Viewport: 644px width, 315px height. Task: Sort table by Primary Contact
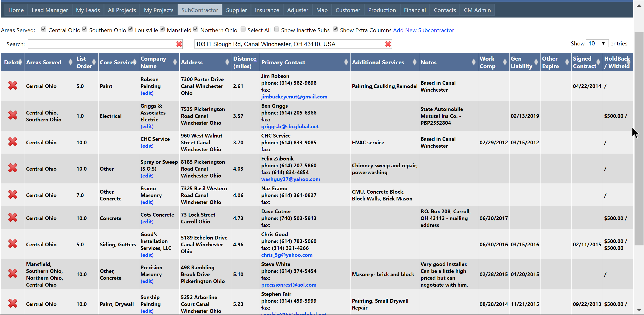click(346, 62)
